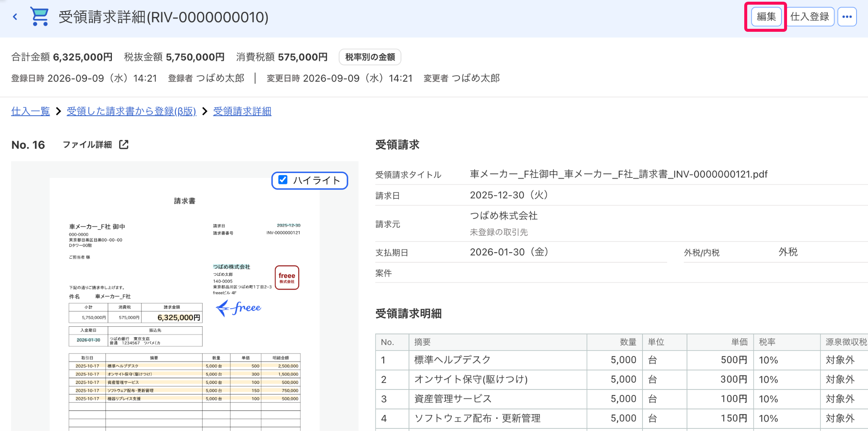868x431 pixels.
Task: Click the total amount 6,325,000円 in header
Action: pos(83,57)
